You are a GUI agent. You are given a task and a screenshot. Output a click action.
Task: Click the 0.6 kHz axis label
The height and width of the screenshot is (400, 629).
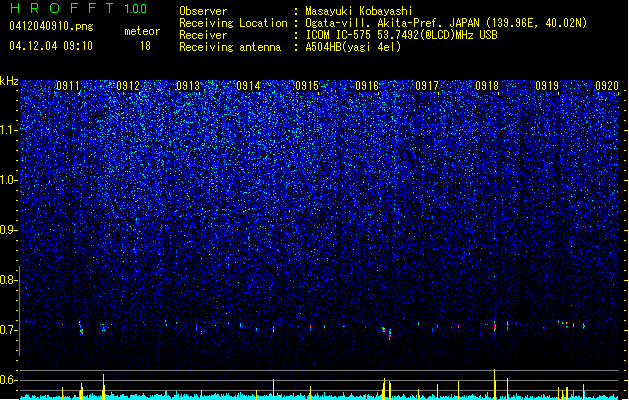click(9, 380)
